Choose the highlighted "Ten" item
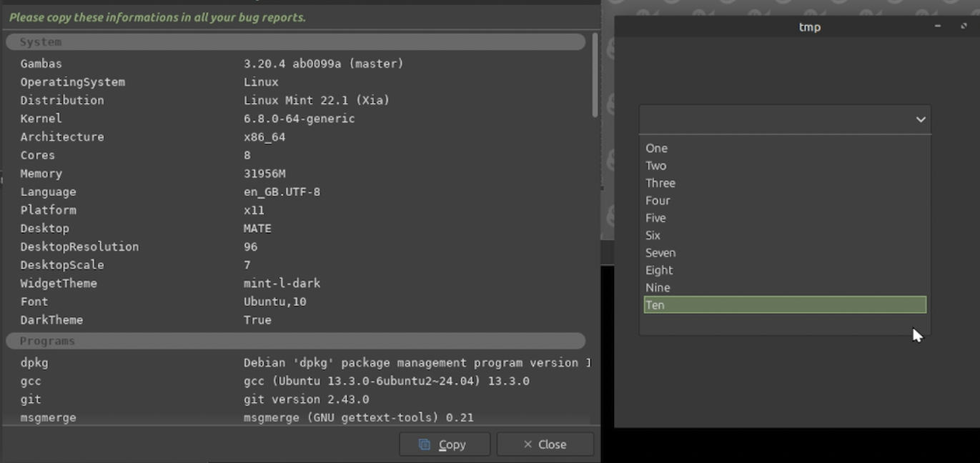Image resolution: width=980 pixels, height=463 pixels. click(x=784, y=305)
